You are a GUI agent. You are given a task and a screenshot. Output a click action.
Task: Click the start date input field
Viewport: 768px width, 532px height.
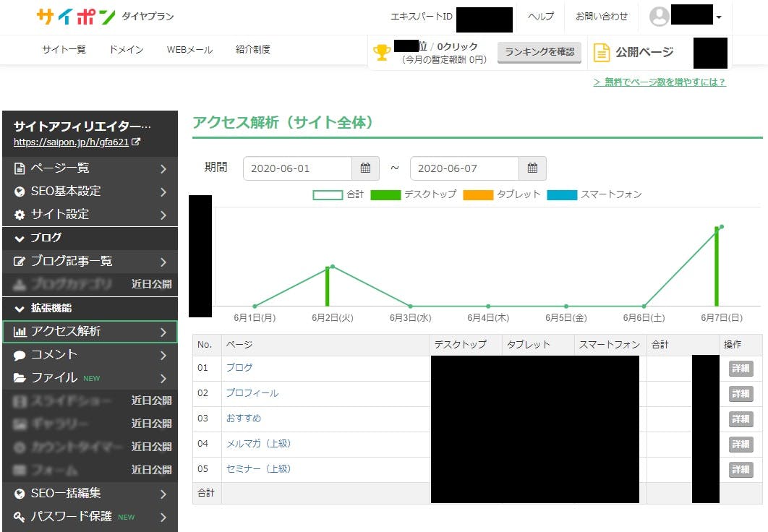[x=297, y=168]
